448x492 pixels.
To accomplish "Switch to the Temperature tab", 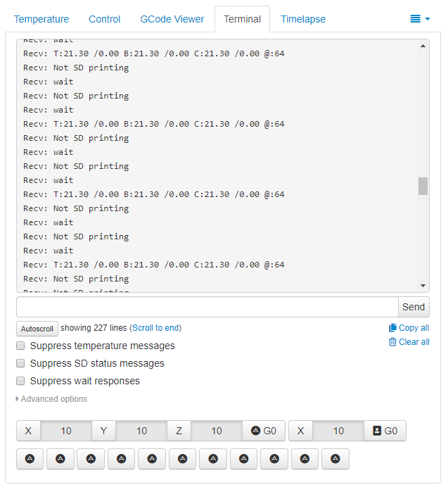I will click(x=41, y=19).
